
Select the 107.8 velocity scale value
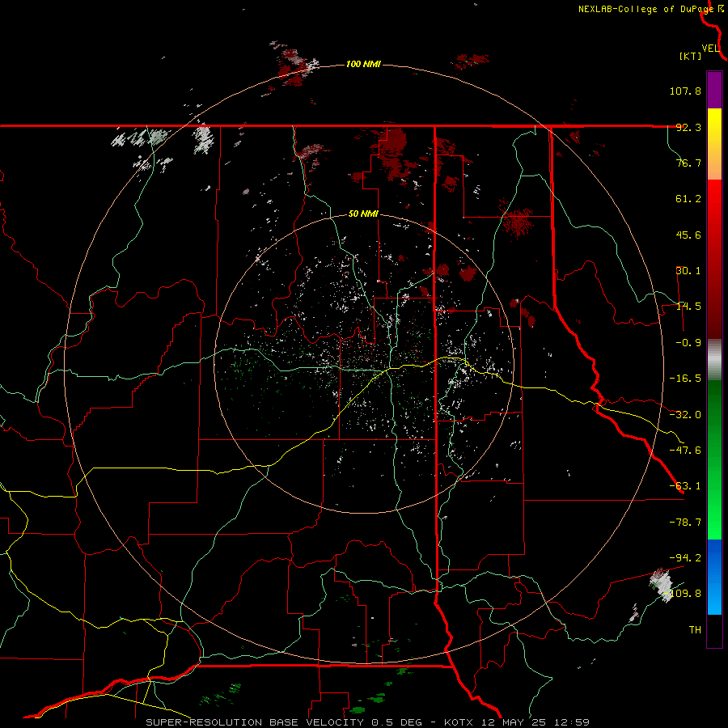(685, 91)
